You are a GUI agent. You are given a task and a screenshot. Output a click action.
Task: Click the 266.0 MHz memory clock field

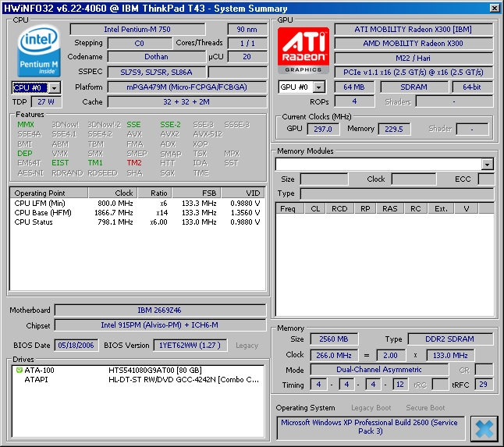point(334,356)
